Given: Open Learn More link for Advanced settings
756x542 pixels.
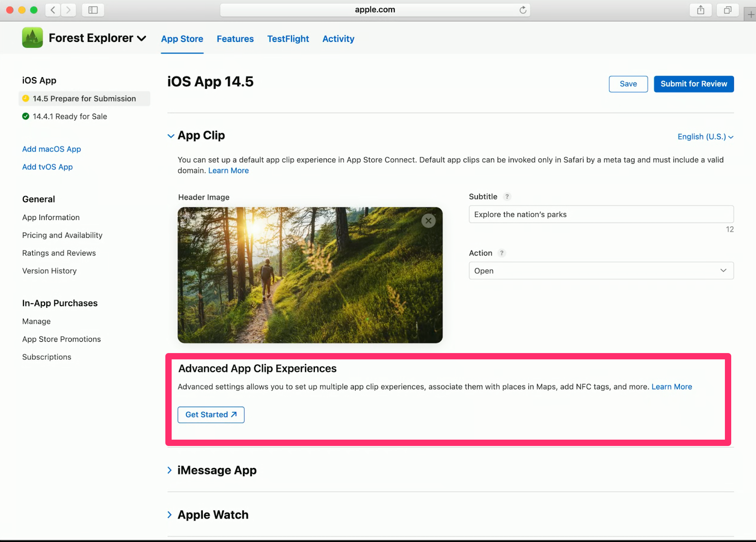Looking at the screenshot, I should click(672, 387).
